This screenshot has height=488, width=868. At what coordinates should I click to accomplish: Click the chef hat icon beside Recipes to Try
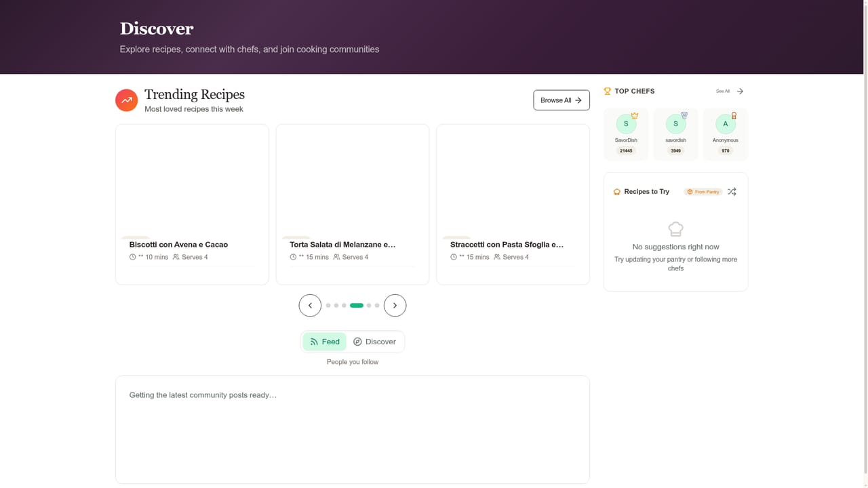pos(617,192)
